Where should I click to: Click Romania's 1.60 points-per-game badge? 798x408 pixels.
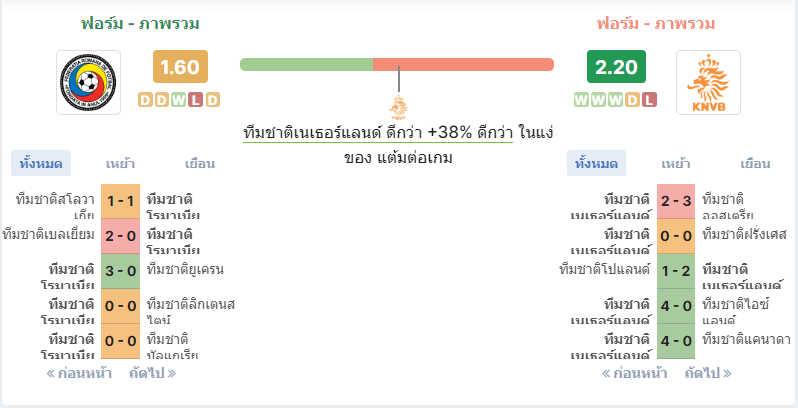click(x=180, y=67)
